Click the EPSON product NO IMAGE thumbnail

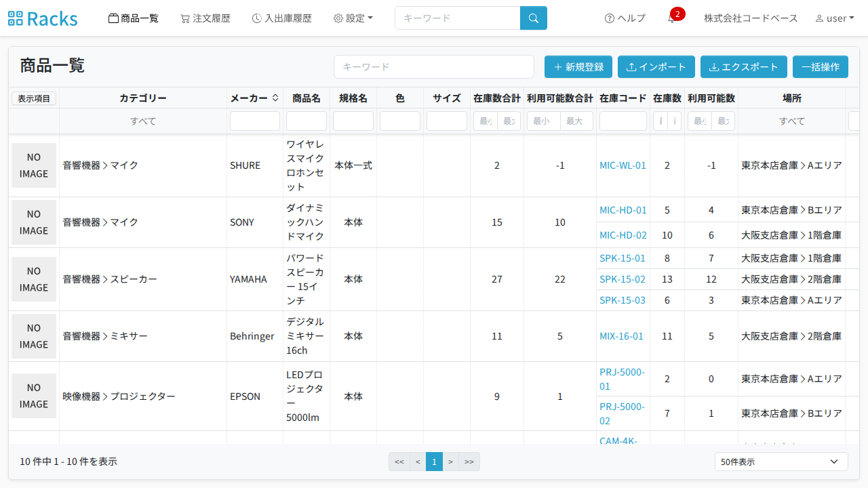pyautogui.click(x=34, y=396)
